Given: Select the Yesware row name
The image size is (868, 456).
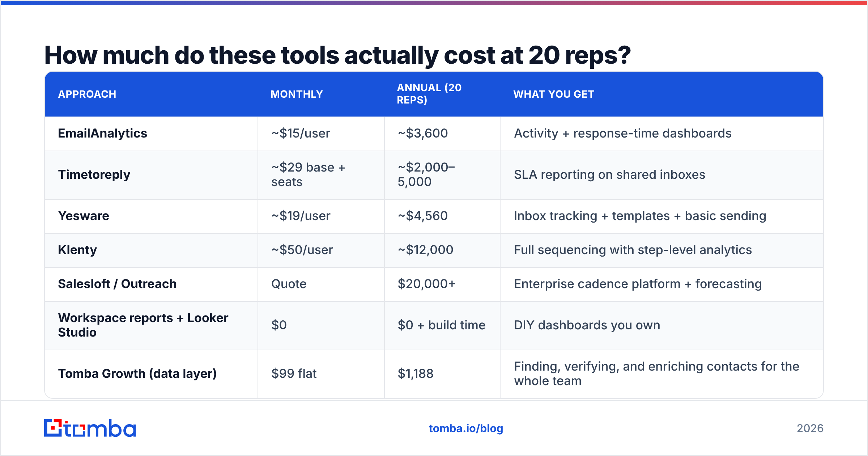Looking at the screenshot, I should 84,216.
